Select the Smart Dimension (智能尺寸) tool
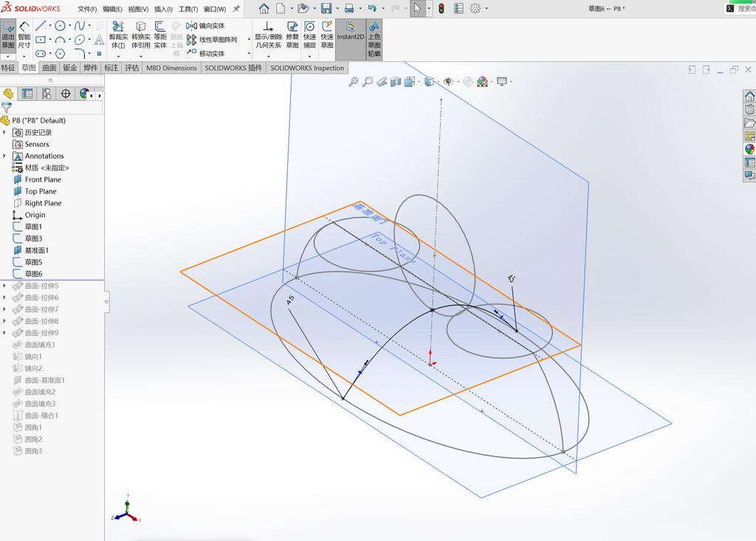 [x=24, y=35]
